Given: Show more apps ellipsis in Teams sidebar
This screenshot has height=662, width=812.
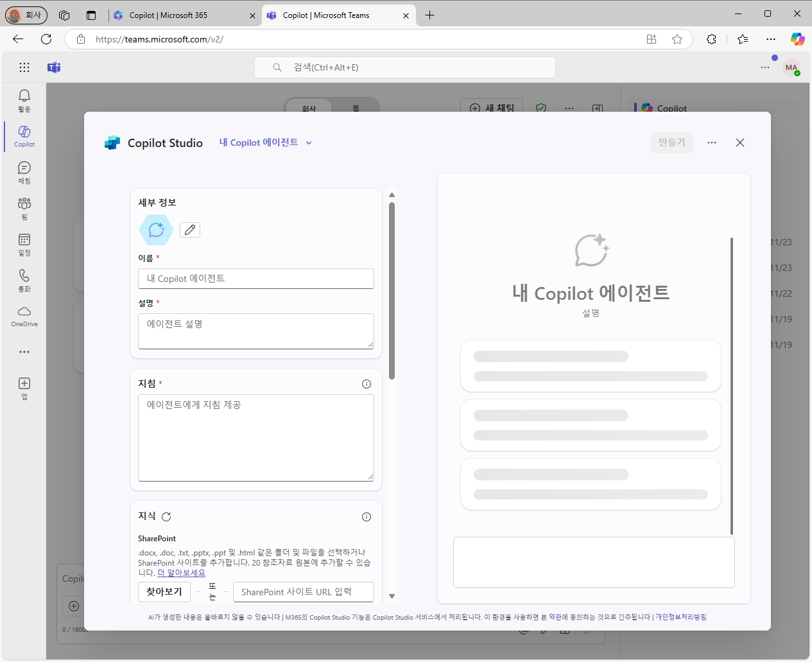Looking at the screenshot, I should click(x=24, y=352).
